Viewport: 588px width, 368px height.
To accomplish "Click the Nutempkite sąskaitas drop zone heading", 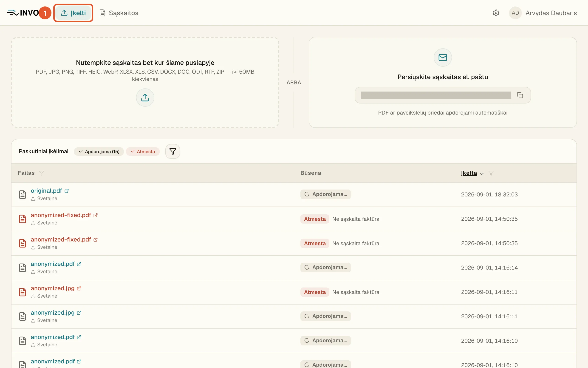I will pyautogui.click(x=145, y=63).
